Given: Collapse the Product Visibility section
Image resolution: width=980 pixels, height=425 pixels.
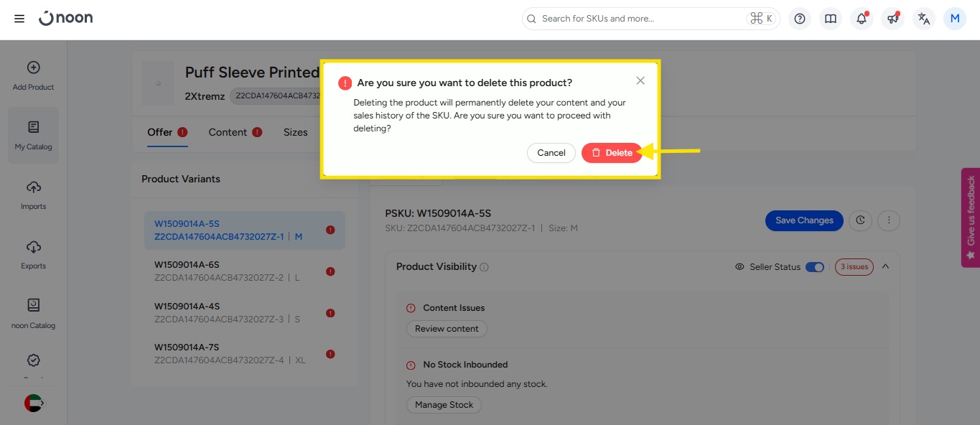Looking at the screenshot, I should click(885, 266).
